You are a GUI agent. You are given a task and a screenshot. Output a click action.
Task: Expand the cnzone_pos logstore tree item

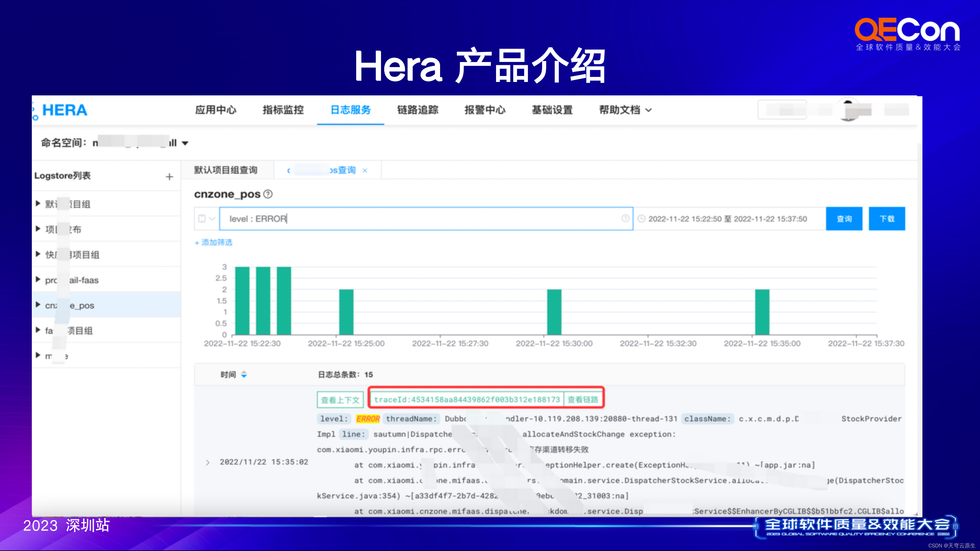38,305
